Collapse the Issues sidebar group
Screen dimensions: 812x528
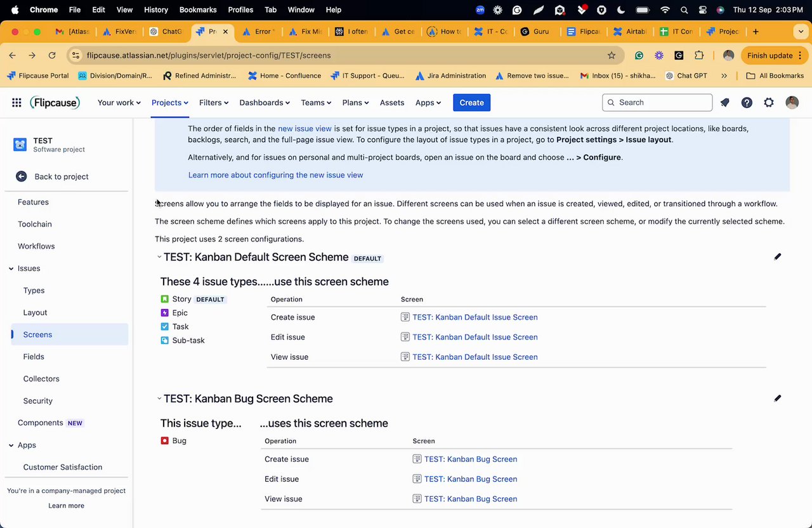[11, 268]
